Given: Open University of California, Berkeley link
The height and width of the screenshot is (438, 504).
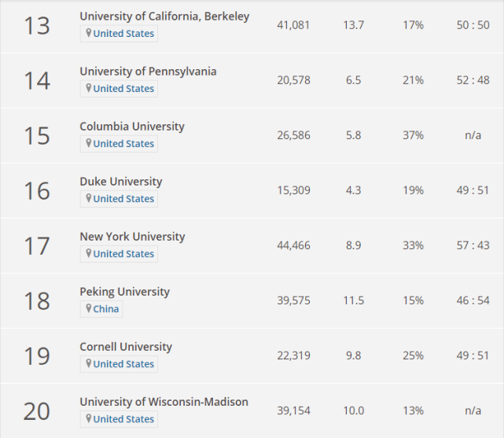Looking at the screenshot, I should click(164, 17).
